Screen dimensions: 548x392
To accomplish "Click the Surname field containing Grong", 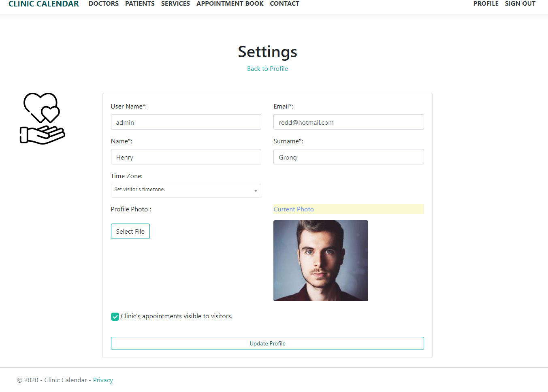I will [x=349, y=157].
